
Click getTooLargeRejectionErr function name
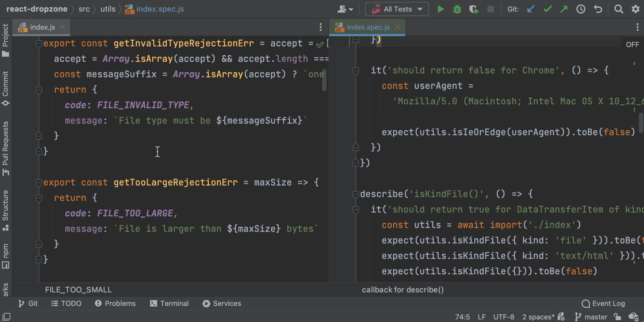175,182
